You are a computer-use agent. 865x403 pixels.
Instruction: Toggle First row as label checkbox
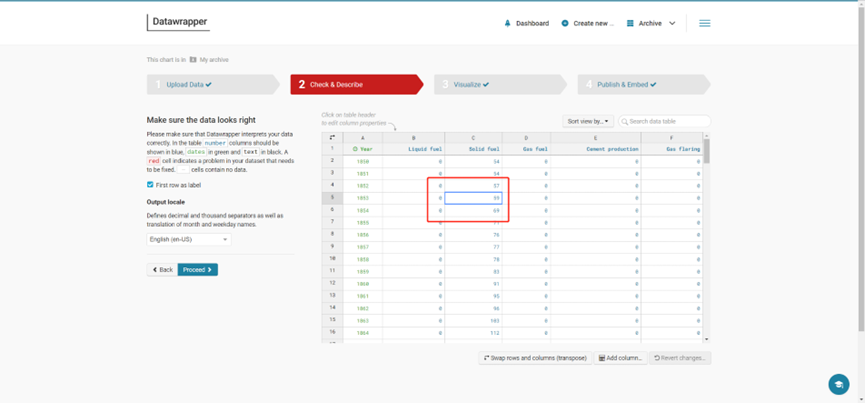(x=150, y=185)
